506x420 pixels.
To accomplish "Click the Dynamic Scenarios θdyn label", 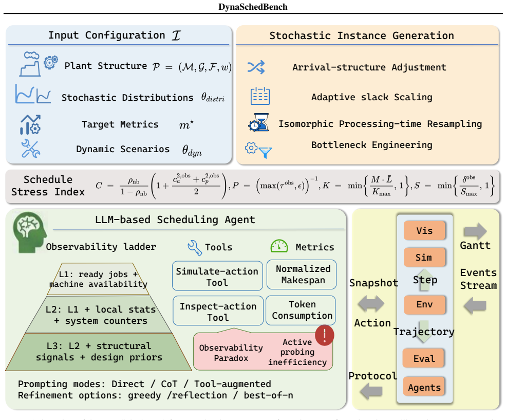I will [139, 150].
